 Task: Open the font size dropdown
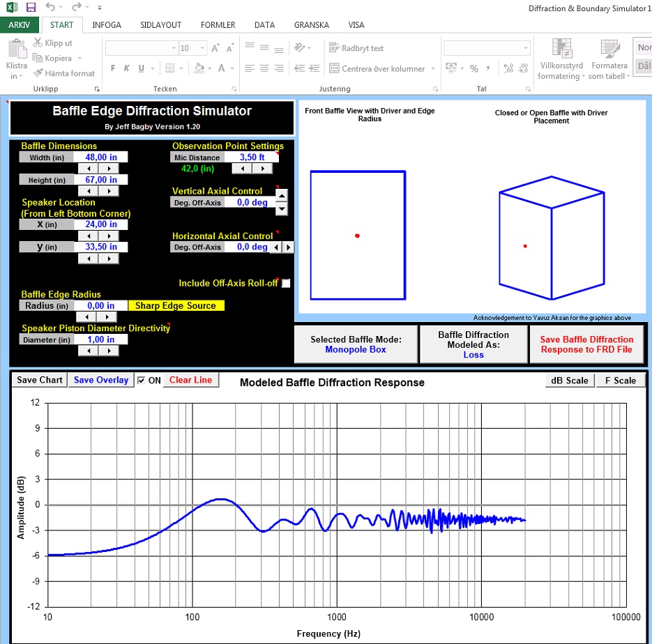202,48
